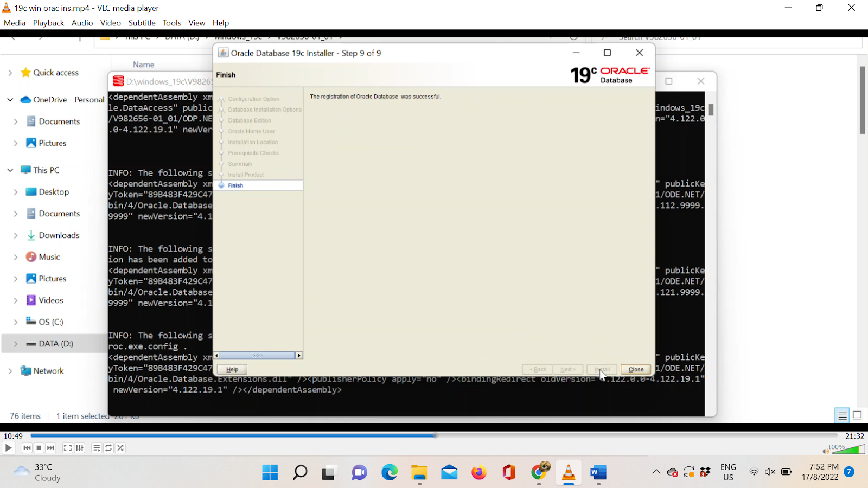Skip to previous media in VLC
This screenshot has height=488, width=868.
27,448
